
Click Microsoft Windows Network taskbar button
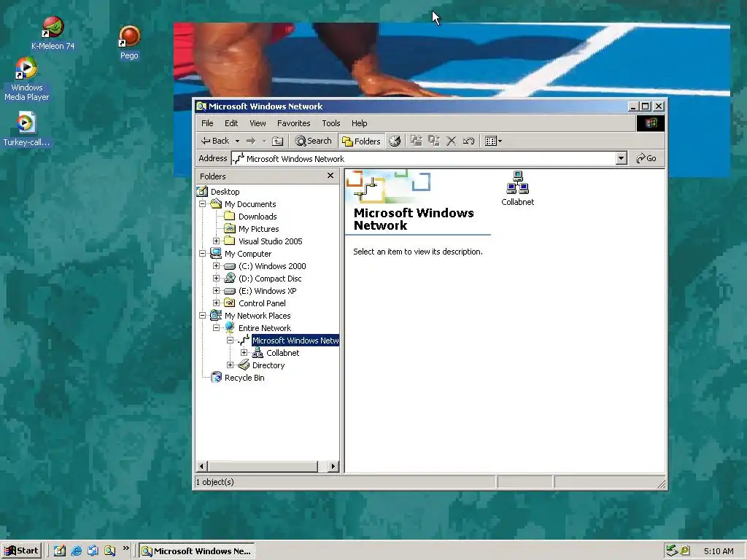click(x=197, y=551)
